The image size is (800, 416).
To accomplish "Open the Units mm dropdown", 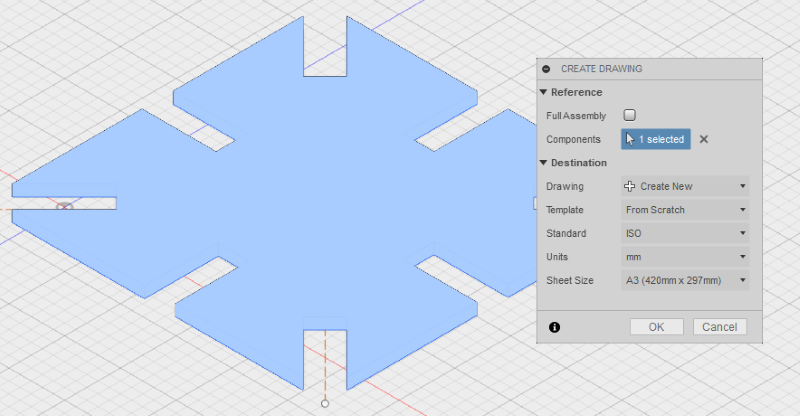I will click(685, 257).
